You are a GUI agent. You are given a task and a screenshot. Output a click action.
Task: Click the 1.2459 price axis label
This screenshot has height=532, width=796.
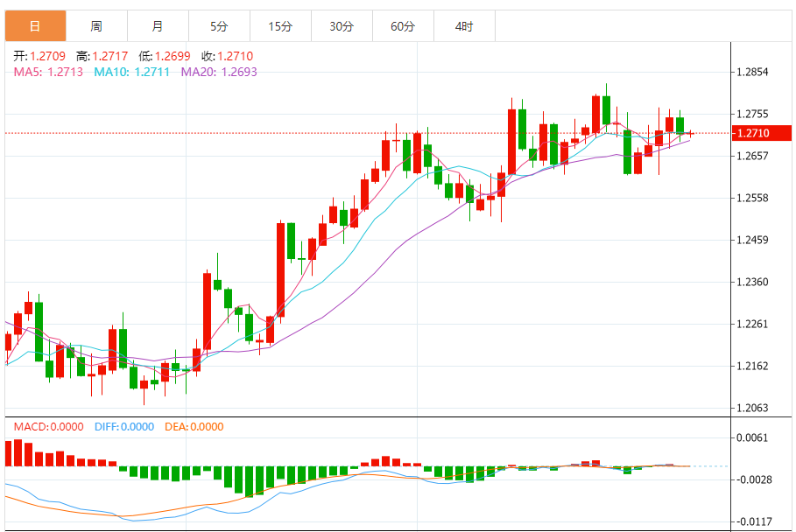(x=752, y=240)
